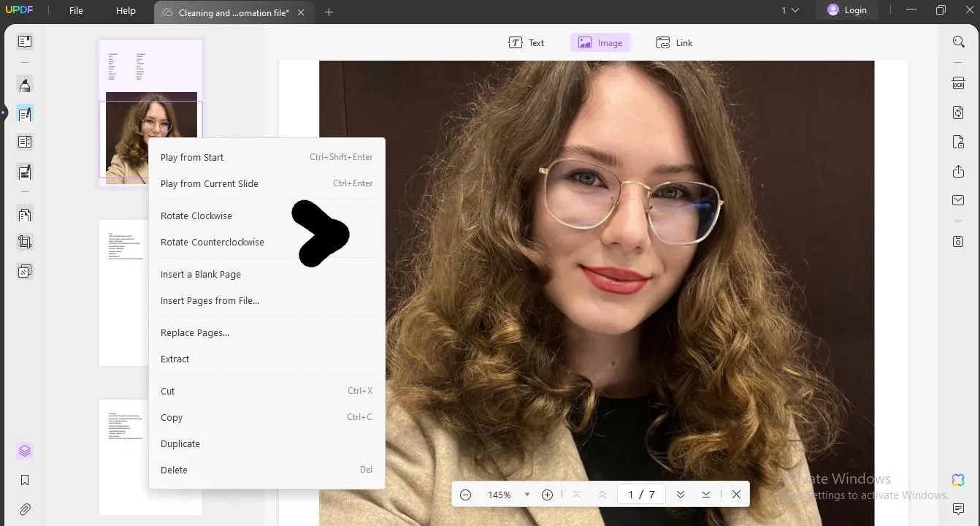The width and height of the screenshot is (980, 526).
Task: Select the Link edit mode
Action: coord(674,42)
